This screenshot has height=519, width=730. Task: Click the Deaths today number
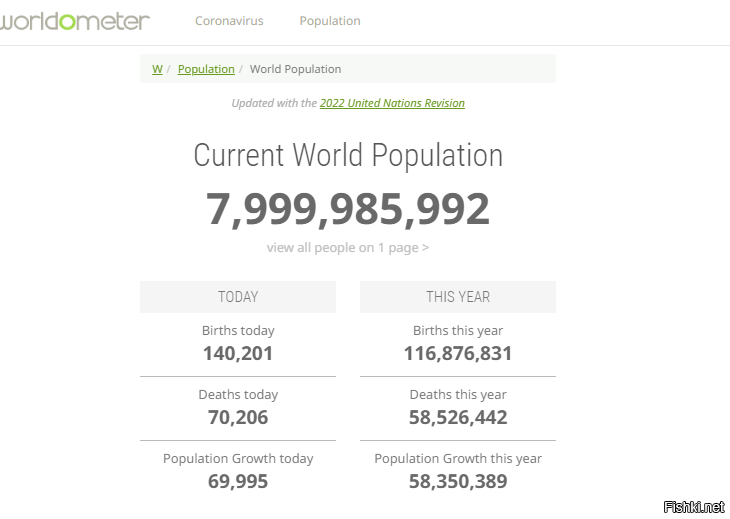click(238, 417)
